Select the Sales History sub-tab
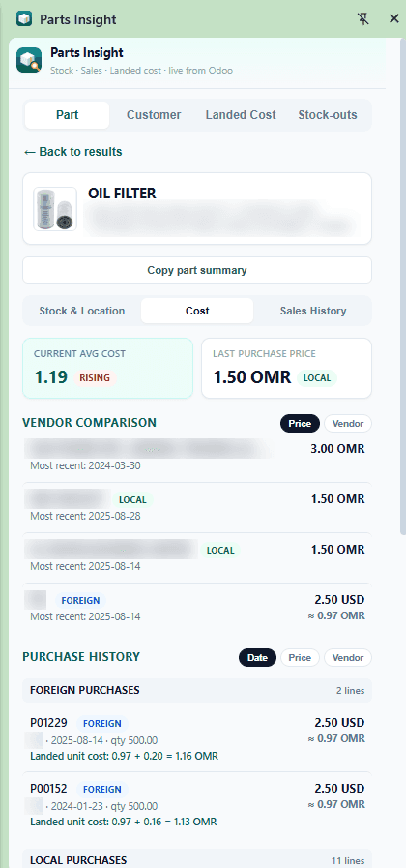 tap(313, 311)
